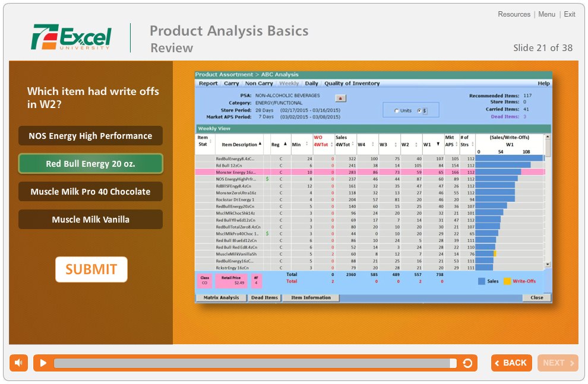Click the Dead Items button
This screenshot has width=588, height=384.
click(264, 297)
